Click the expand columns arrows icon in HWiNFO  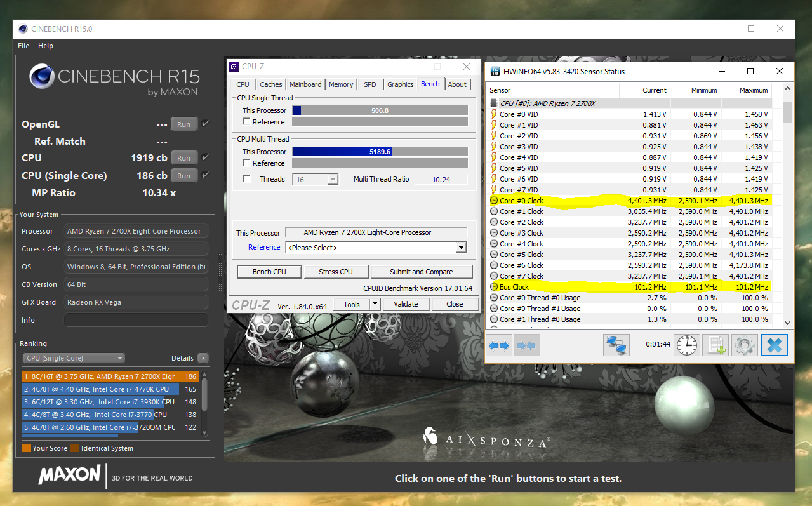click(x=498, y=345)
